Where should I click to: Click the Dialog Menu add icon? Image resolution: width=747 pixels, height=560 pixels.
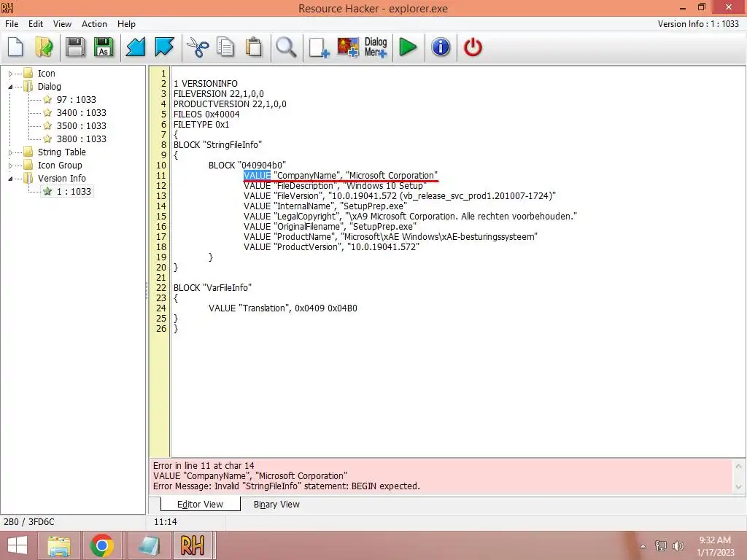[376, 47]
